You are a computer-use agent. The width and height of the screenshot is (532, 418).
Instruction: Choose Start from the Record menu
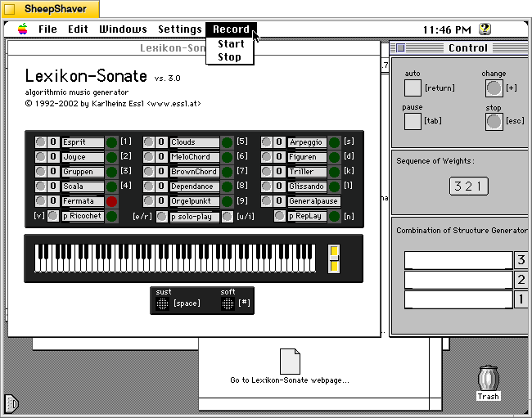[230, 44]
